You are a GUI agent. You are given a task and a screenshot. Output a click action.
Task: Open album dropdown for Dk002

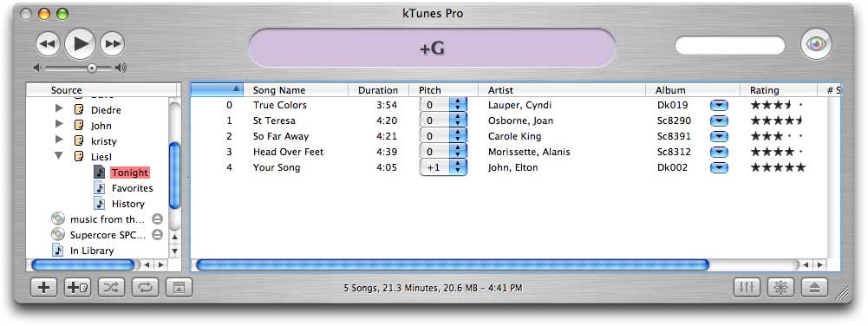(x=719, y=167)
